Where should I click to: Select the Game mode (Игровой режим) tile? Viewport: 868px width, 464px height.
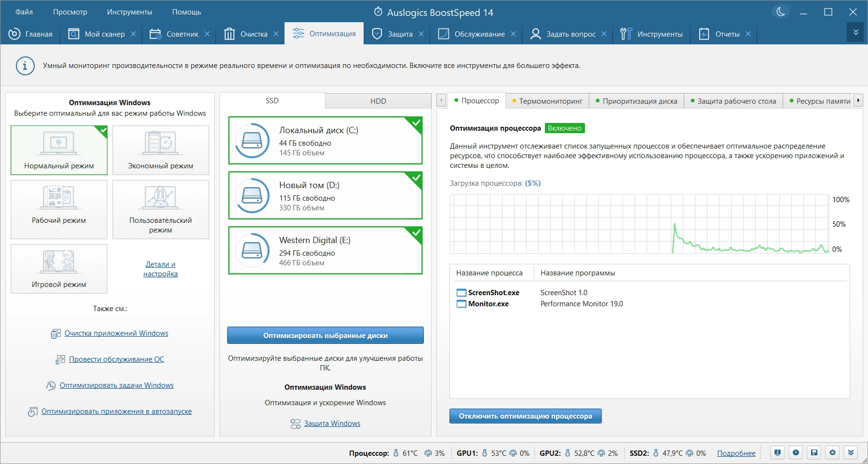click(x=59, y=269)
